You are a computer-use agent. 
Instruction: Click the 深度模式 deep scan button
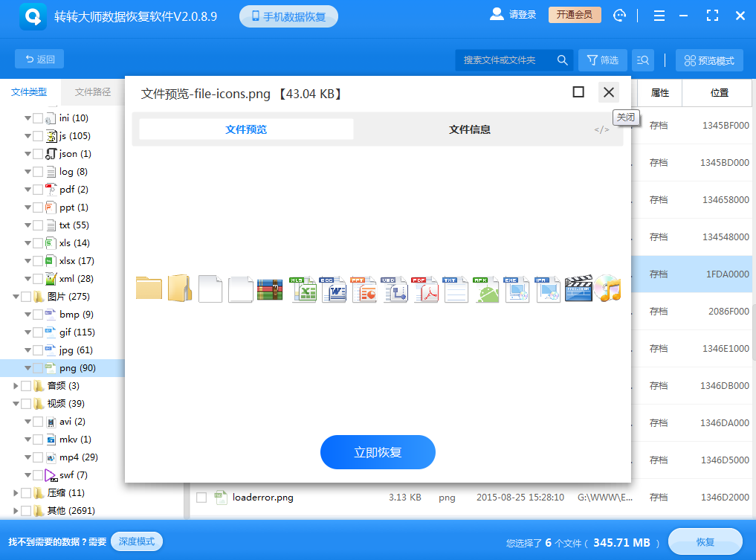tap(136, 541)
